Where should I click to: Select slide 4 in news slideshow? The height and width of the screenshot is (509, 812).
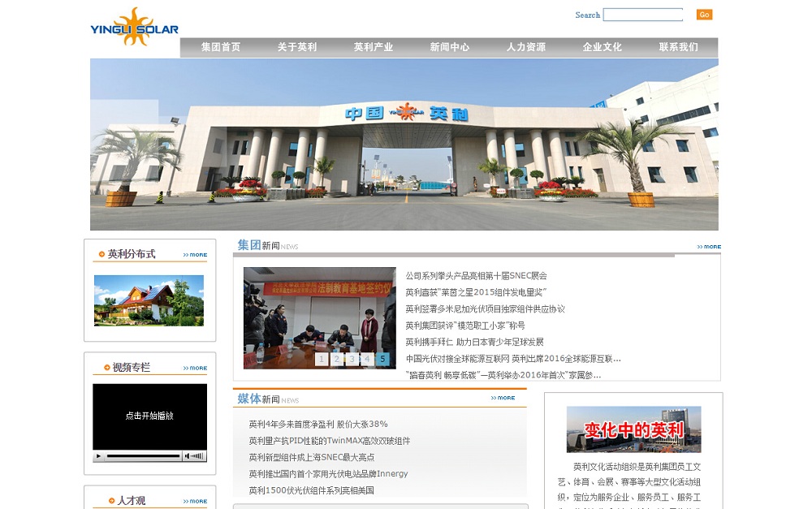coord(367,359)
